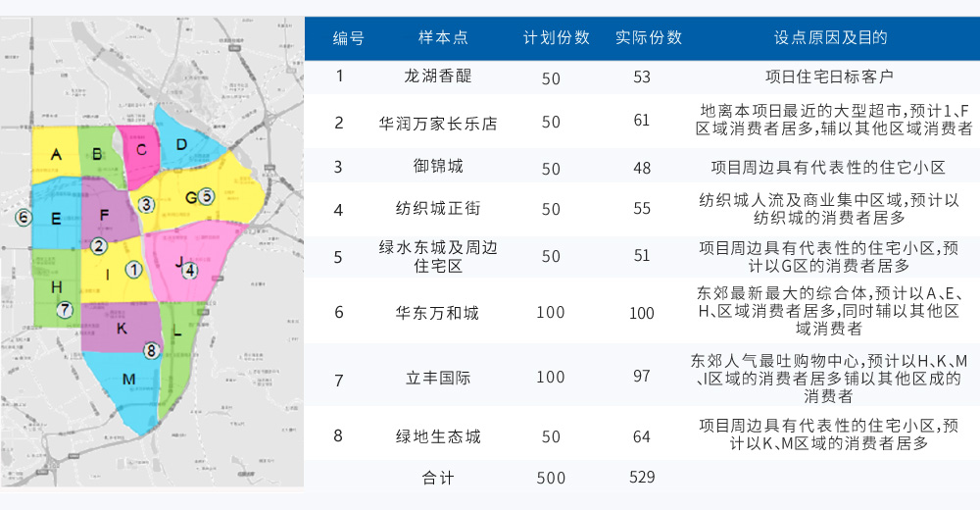The height and width of the screenshot is (510, 980).
Task: Select marker 6 at the map's left edge
Action: [24, 217]
